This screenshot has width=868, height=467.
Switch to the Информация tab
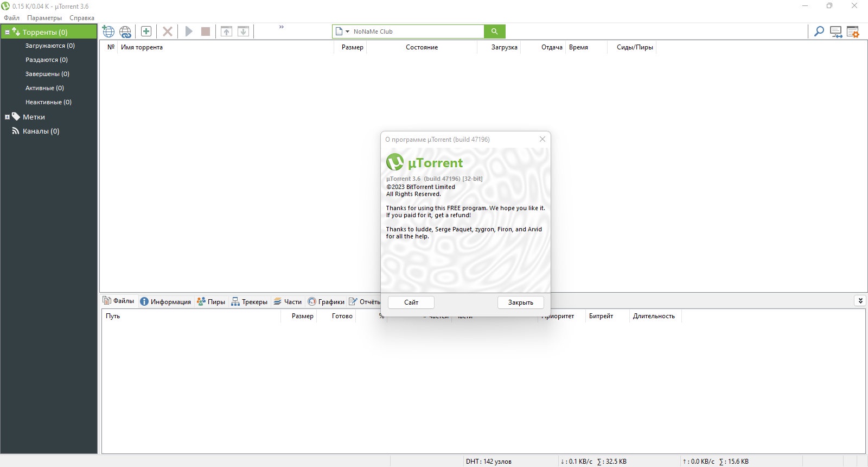(165, 301)
